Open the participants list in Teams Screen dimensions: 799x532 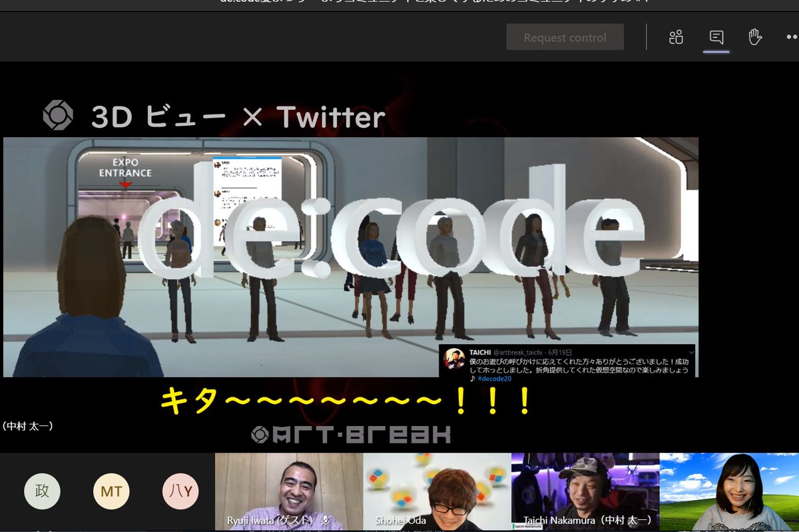[675, 38]
